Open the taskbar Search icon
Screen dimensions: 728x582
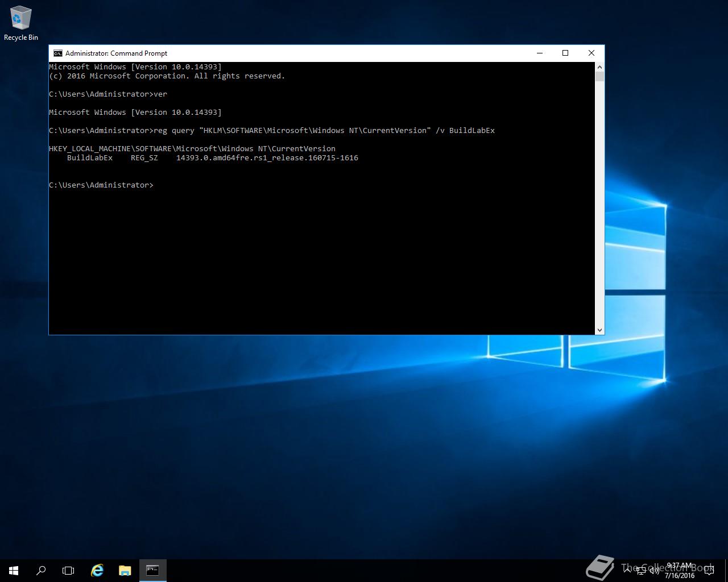click(x=41, y=570)
